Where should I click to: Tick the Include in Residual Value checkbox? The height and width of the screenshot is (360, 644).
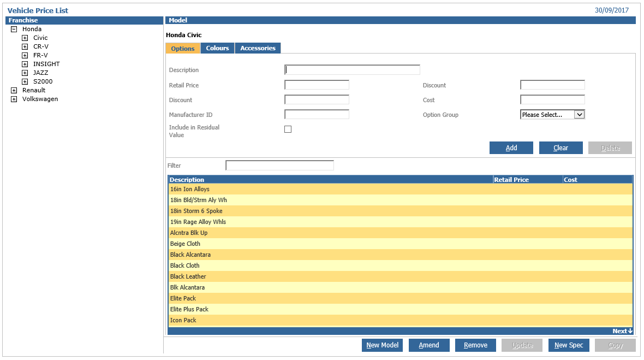coord(288,129)
